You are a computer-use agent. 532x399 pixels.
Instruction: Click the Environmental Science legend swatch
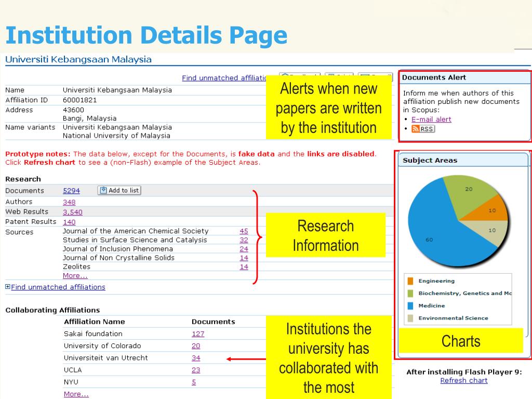click(x=410, y=318)
